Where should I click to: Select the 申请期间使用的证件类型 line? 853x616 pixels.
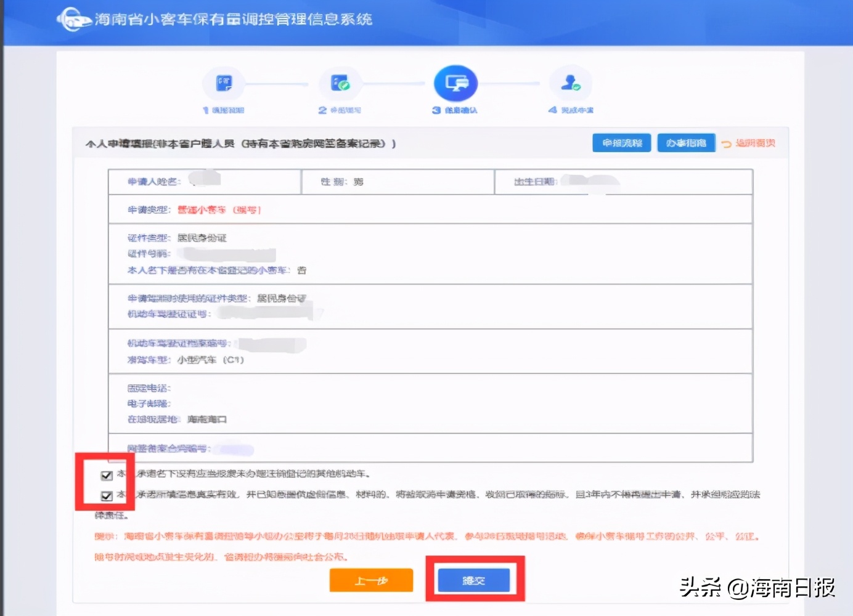[217, 298]
